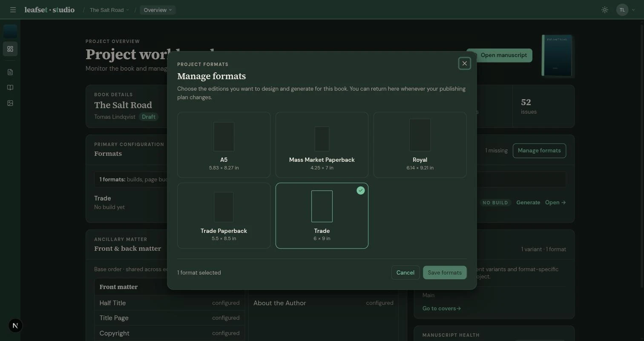The image size is (644, 341).
Task: Click the leafset · studio logo
Action: 49,10
